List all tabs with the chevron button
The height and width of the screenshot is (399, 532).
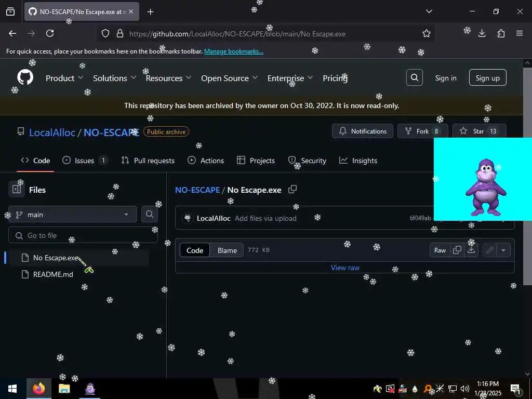point(429,11)
